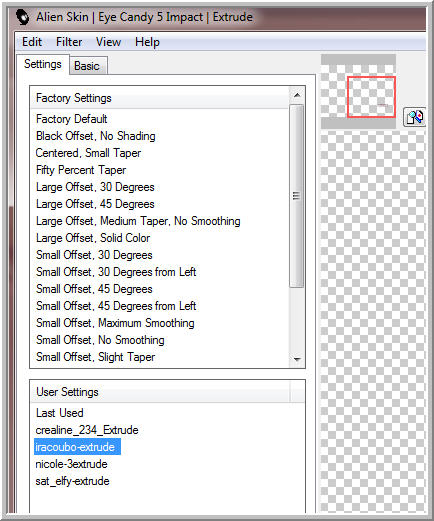Select nicole-3extrude user preset
Viewport: 434px width, 521px height.
tap(71, 464)
